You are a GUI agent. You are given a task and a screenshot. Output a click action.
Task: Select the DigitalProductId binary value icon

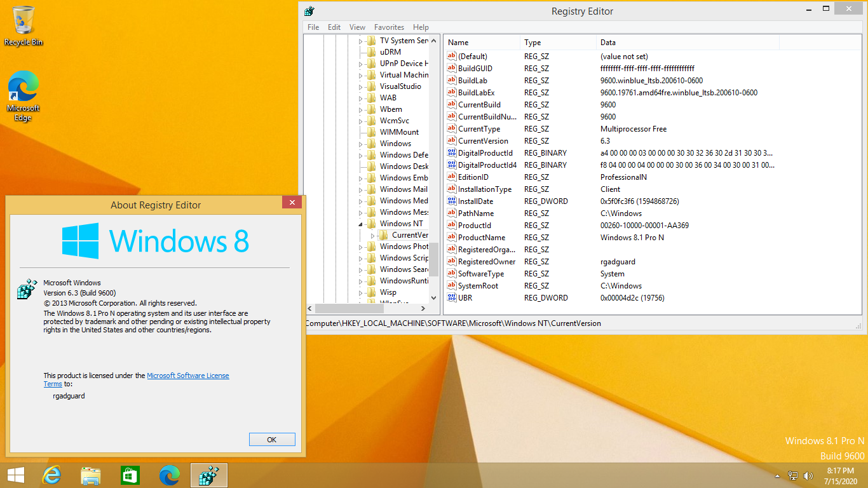(452, 153)
